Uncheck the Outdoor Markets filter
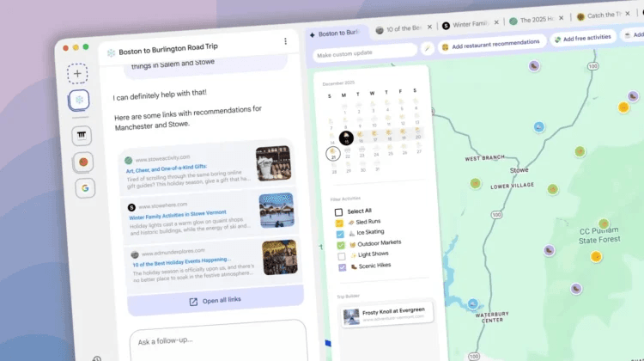This screenshot has height=361, width=644. [x=341, y=246]
